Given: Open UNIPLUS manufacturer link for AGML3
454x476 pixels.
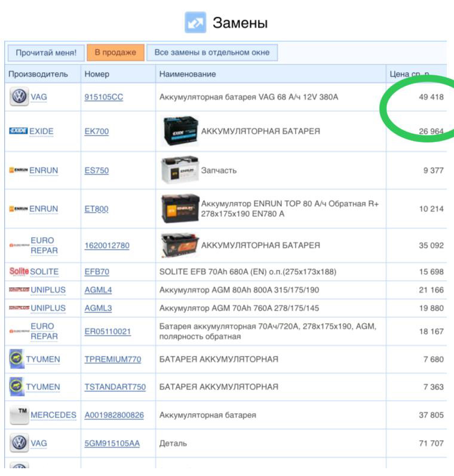Looking at the screenshot, I should (x=48, y=308).
